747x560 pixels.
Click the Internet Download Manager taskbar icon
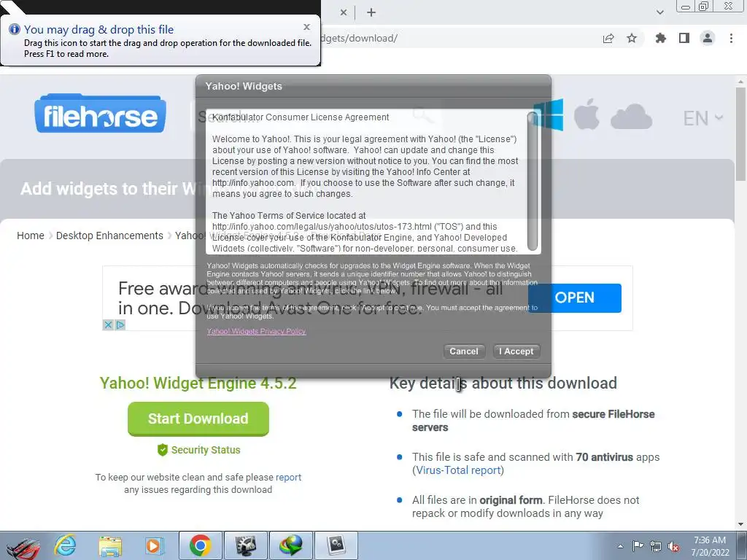coord(291,545)
